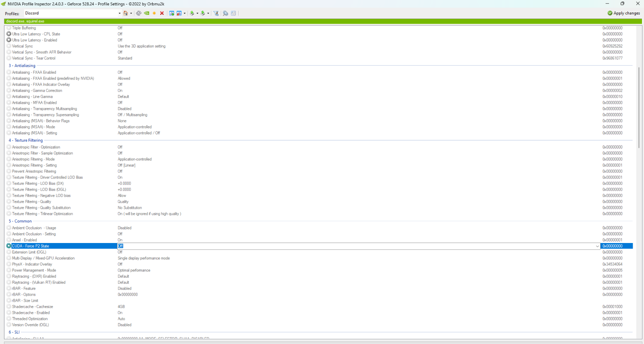Click the green discord.exe, squirrel.exe application bar
The height and width of the screenshot is (344, 644).
point(323,21)
